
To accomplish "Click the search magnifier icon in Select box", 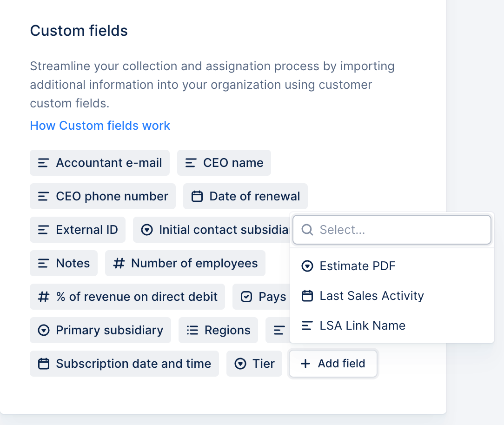I will coord(307,230).
